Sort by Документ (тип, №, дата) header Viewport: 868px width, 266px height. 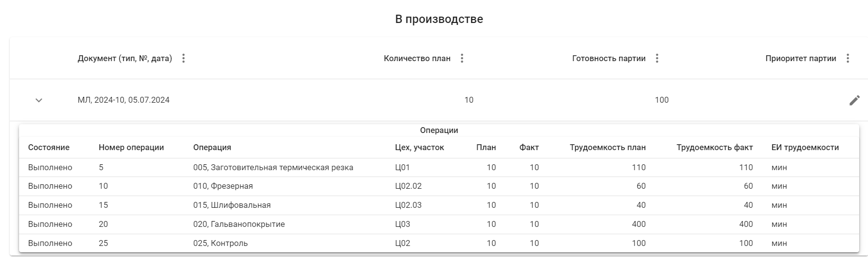pyautogui.click(x=125, y=59)
